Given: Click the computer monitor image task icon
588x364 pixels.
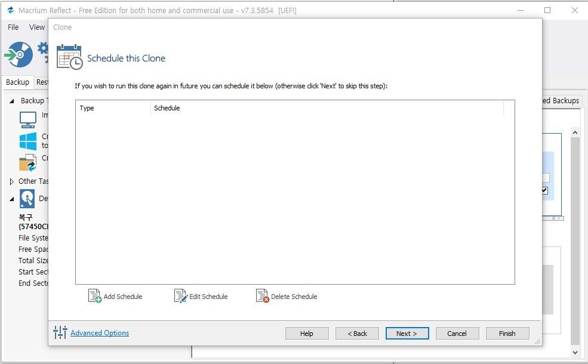Looking at the screenshot, I should coord(27,120).
